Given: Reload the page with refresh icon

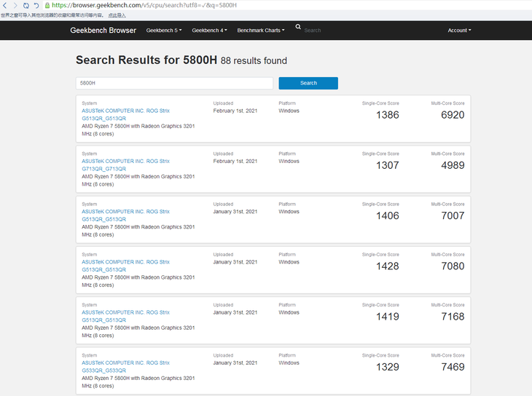Looking at the screenshot, I should click(26, 5).
